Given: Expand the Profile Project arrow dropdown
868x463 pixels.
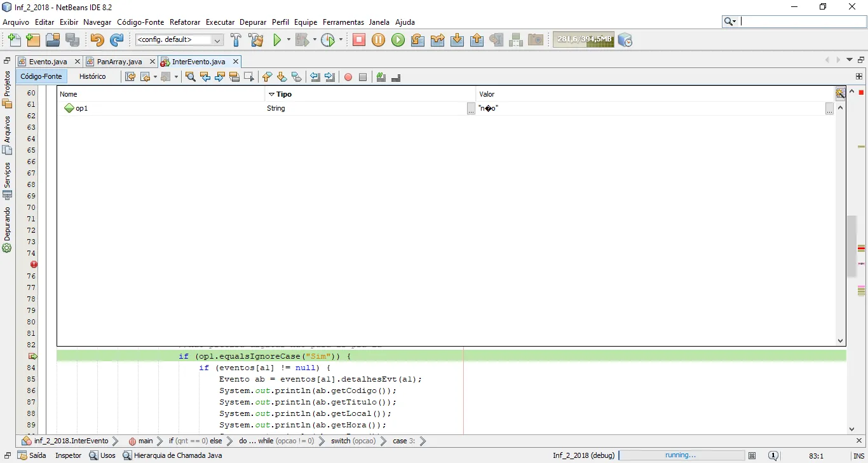Looking at the screenshot, I should coord(341,40).
